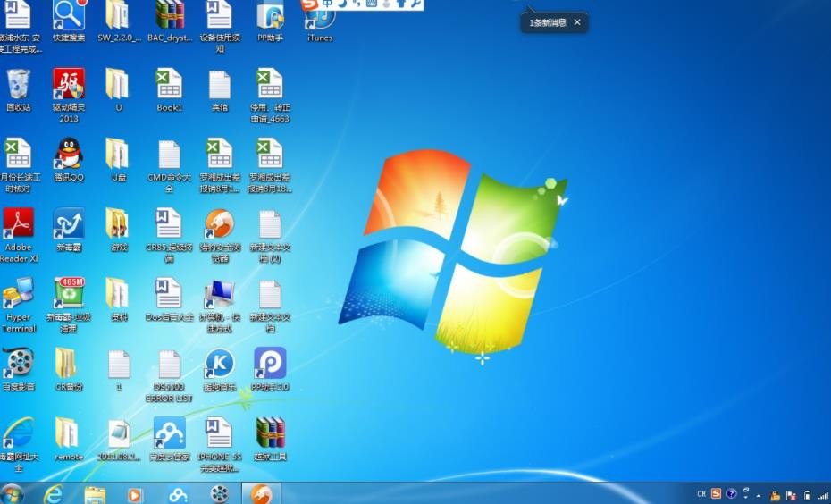Open the 2001.08.2... file
831x504 pixels.
[119, 440]
